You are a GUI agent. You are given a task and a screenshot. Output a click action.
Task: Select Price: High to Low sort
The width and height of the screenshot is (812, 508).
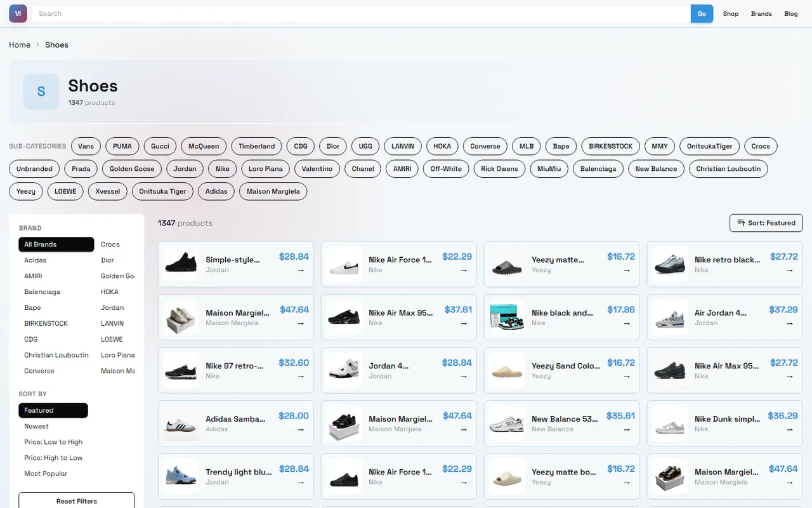pyautogui.click(x=53, y=458)
